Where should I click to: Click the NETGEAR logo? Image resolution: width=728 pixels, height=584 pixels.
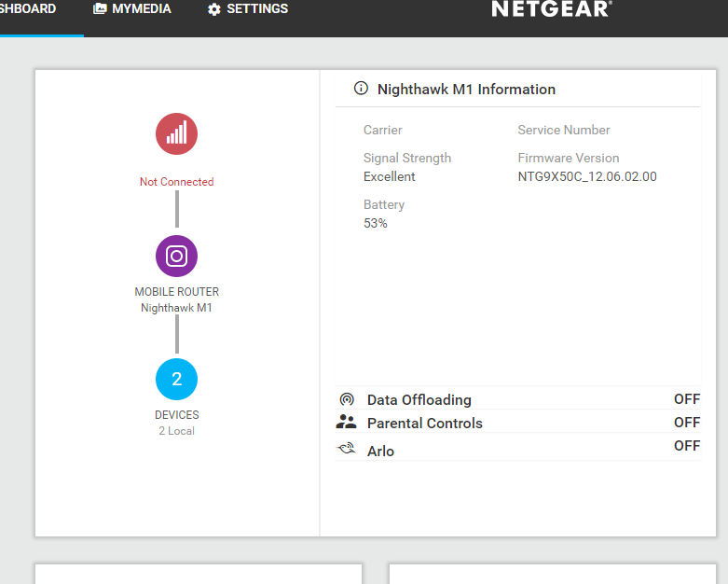click(x=551, y=9)
